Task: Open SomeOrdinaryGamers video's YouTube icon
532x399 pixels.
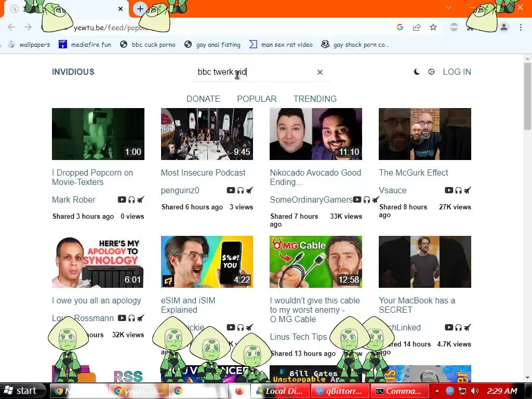Action: (x=357, y=199)
